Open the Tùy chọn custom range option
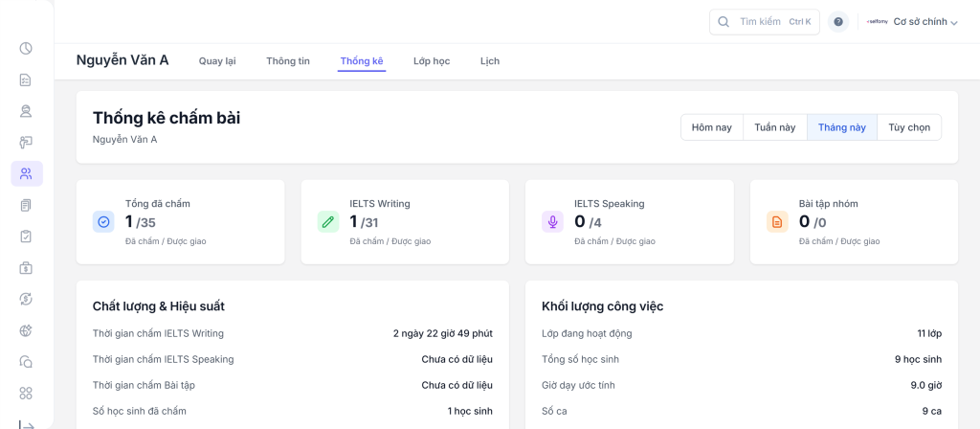The image size is (980, 429). pyautogui.click(x=908, y=127)
